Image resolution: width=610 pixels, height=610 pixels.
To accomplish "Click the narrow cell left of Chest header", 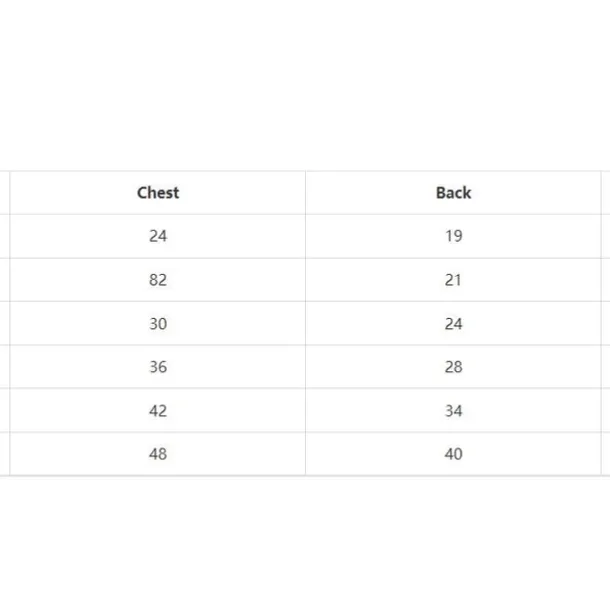I will tap(4, 193).
